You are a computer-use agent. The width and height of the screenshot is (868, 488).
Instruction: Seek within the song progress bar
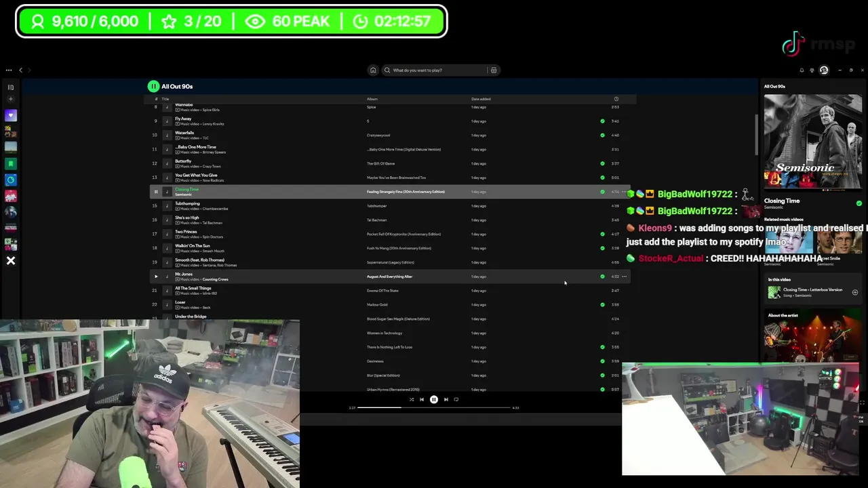pyautogui.click(x=434, y=408)
